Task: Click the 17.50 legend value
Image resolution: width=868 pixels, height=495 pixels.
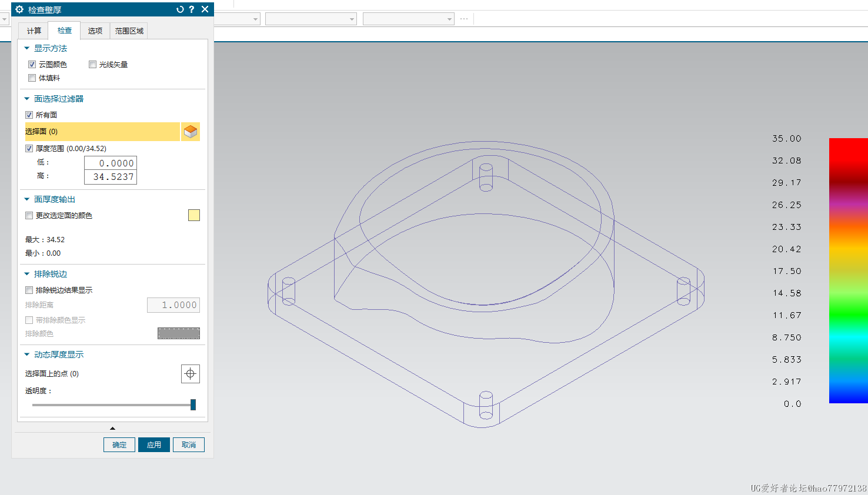Action: (787, 271)
